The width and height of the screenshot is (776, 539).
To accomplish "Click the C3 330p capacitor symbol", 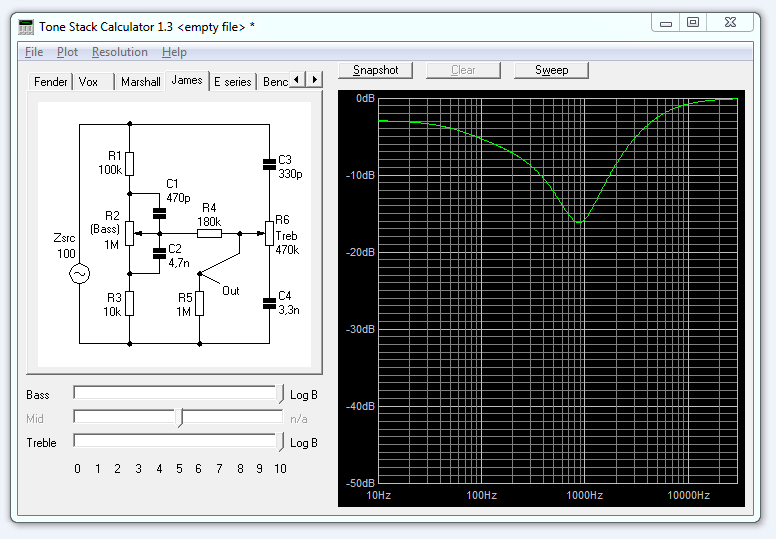I will [x=269, y=164].
